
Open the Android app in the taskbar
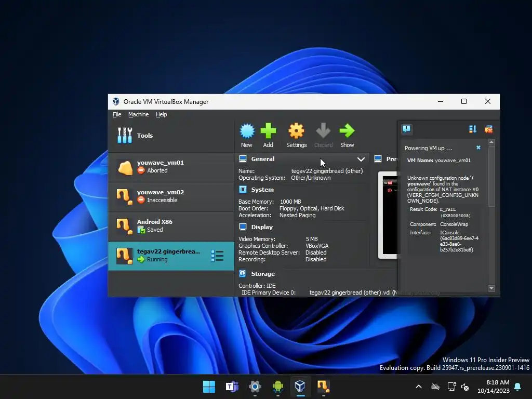[x=277, y=387]
